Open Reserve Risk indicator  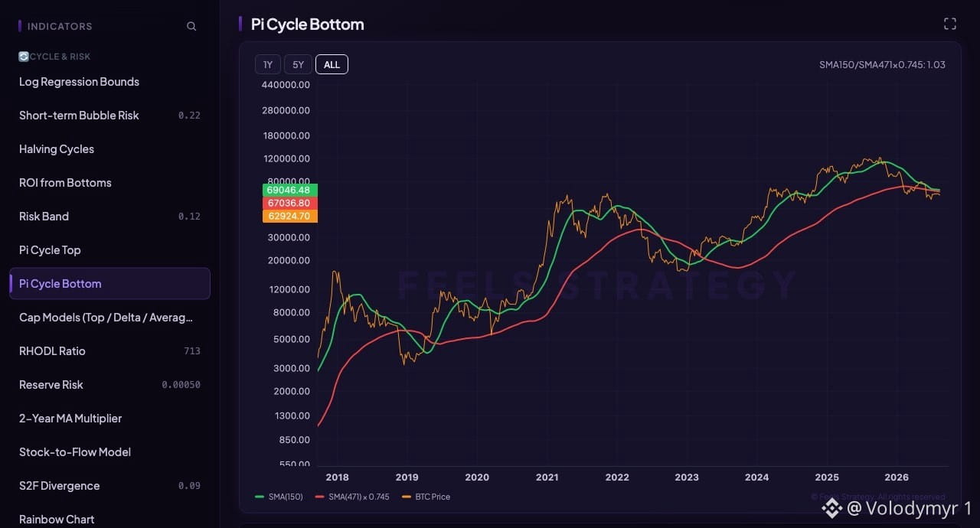point(109,385)
